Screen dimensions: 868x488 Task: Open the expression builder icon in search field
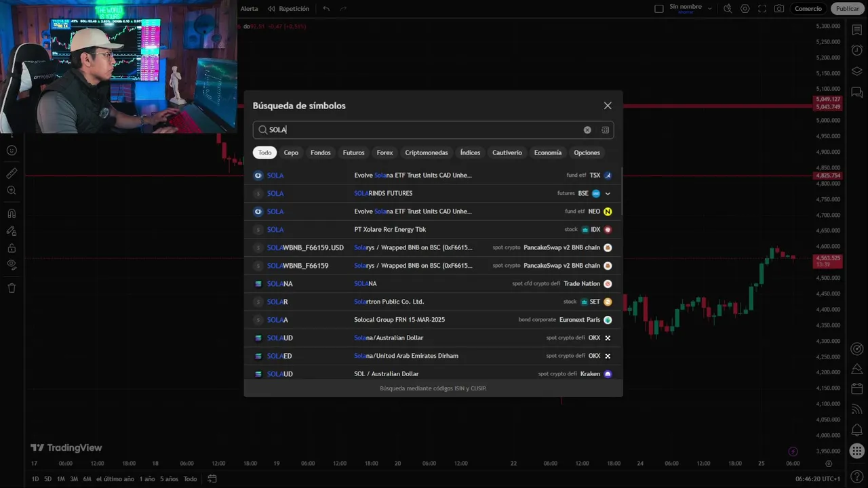(x=605, y=130)
